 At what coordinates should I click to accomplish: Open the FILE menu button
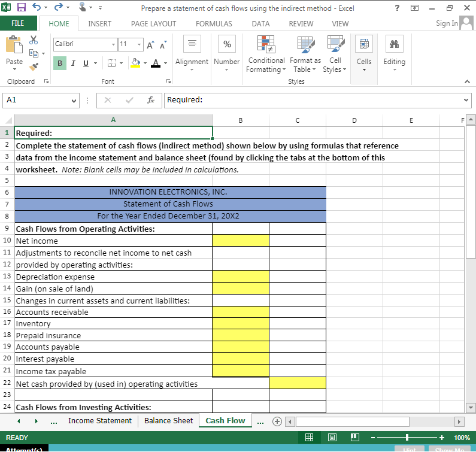click(x=18, y=23)
